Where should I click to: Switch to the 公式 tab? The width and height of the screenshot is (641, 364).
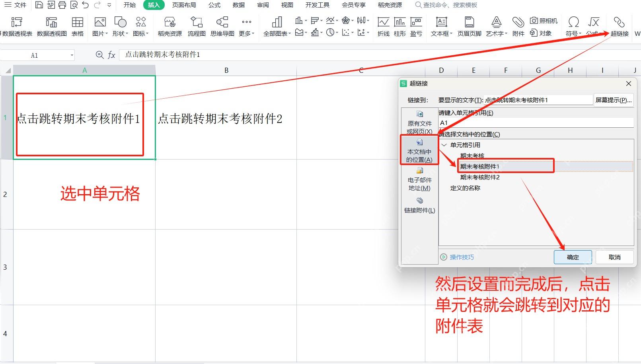coord(214,5)
